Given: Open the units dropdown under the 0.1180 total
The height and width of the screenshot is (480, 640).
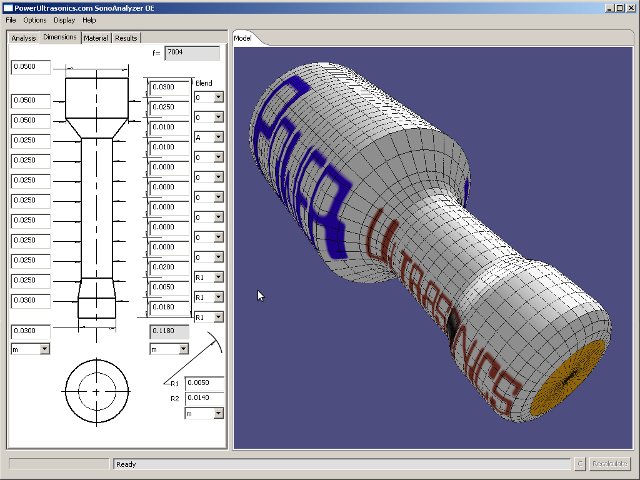Looking at the screenshot, I should [169, 349].
